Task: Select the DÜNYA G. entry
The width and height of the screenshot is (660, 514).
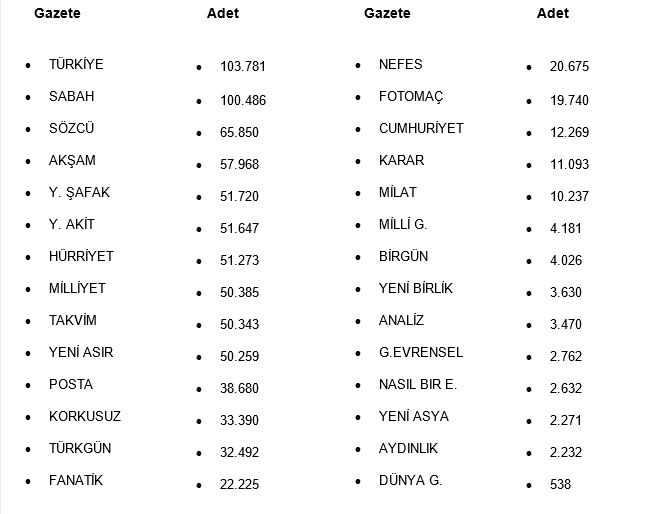Action: point(410,480)
